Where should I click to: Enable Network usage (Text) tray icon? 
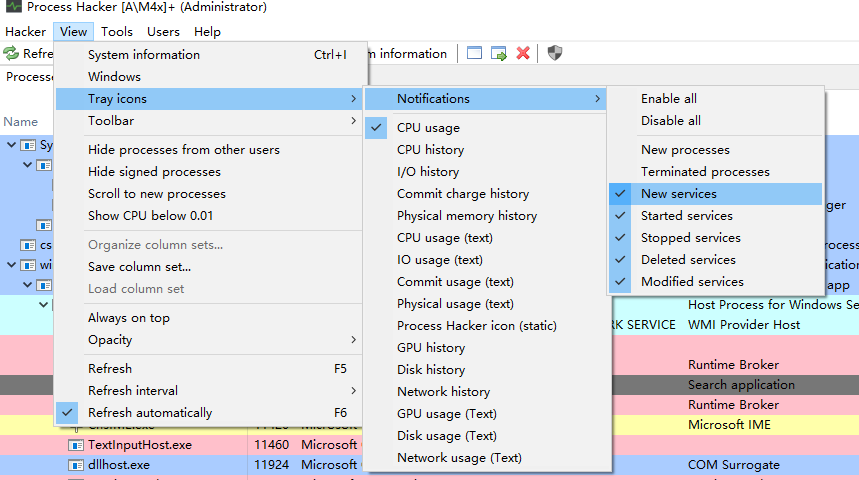pyautogui.click(x=488, y=458)
